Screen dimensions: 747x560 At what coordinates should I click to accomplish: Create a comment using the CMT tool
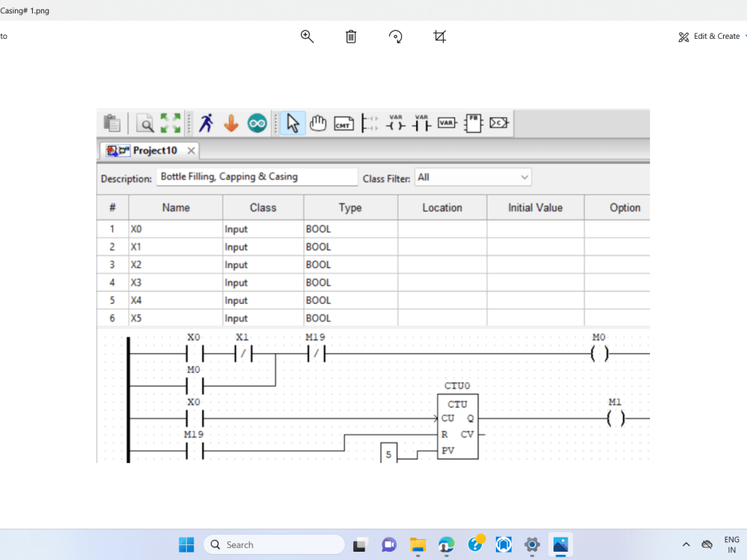coord(343,123)
